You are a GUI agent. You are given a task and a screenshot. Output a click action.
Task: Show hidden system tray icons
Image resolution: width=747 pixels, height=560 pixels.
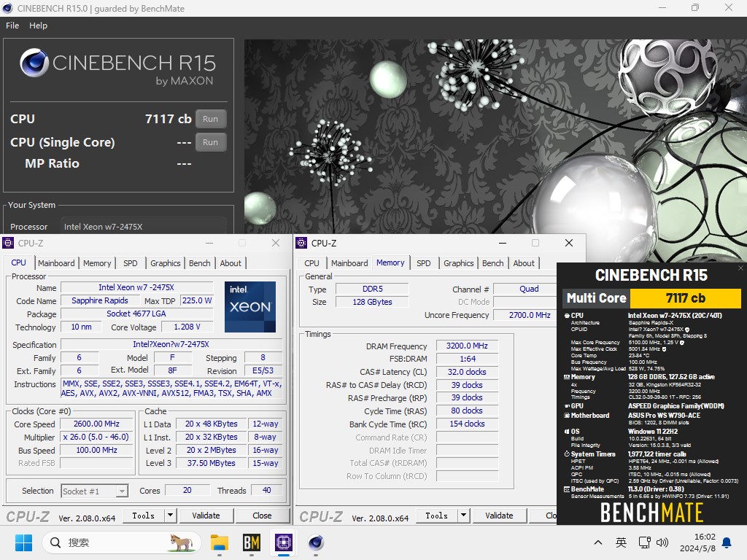[598, 542]
